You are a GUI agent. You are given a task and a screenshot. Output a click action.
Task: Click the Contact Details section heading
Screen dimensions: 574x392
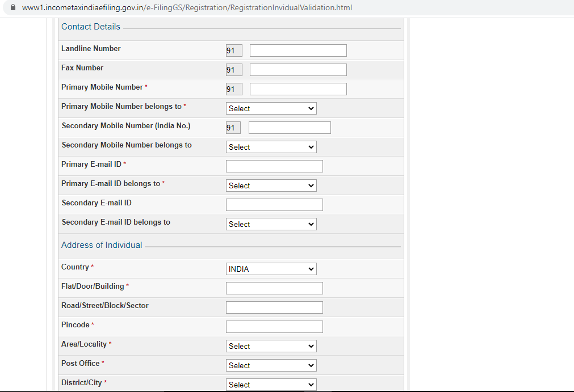click(x=91, y=27)
